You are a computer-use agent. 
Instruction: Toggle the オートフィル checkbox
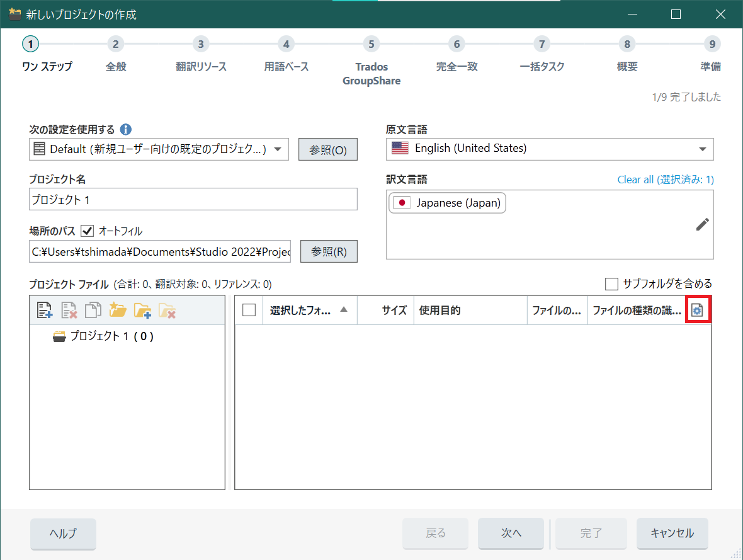87,231
